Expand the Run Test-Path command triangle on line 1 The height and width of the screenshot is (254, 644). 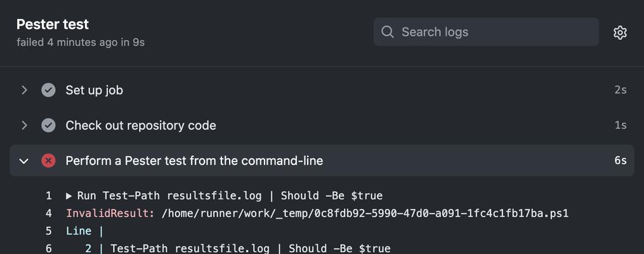click(x=69, y=196)
